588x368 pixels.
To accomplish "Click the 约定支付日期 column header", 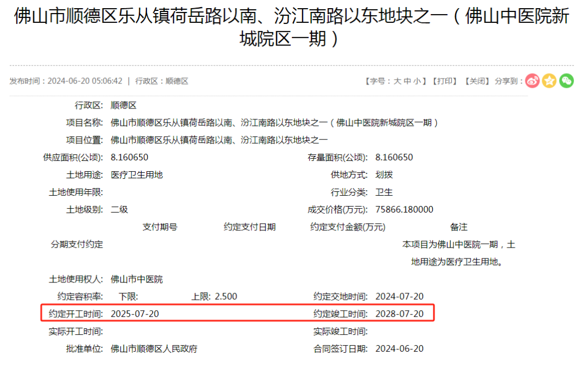I will pyautogui.click(x=250, y=227).
